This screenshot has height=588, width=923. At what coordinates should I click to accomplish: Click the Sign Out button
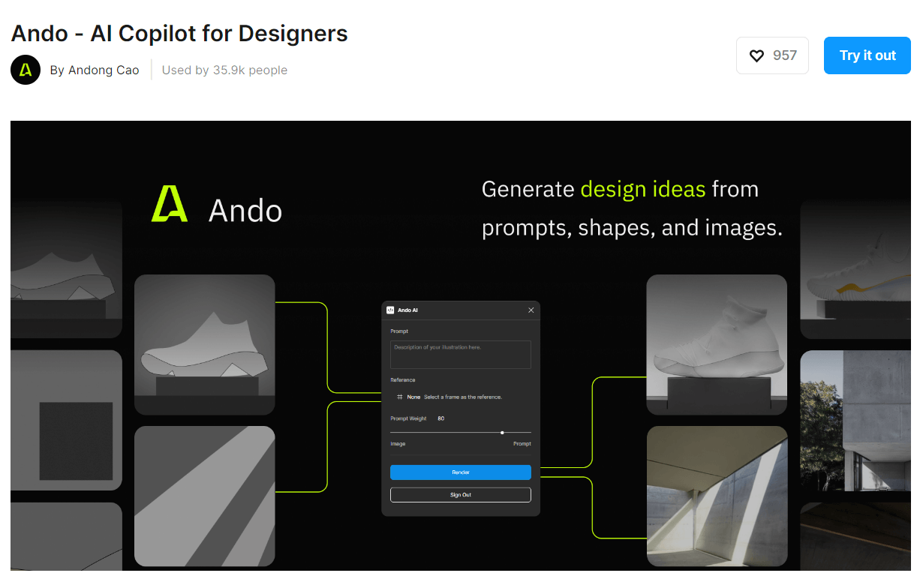(460, 495)
